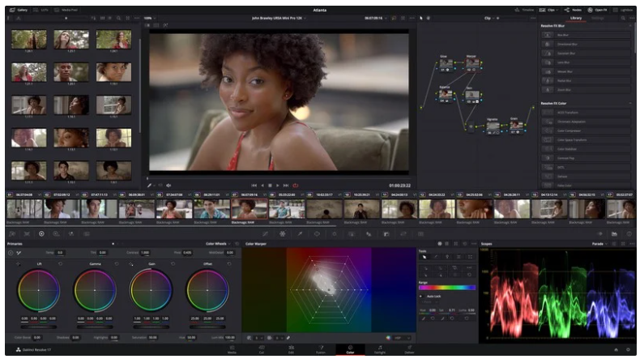The height and width of the screenshot is (359, 644).
Task: Play the clip forward
Action: click(278, 186)
